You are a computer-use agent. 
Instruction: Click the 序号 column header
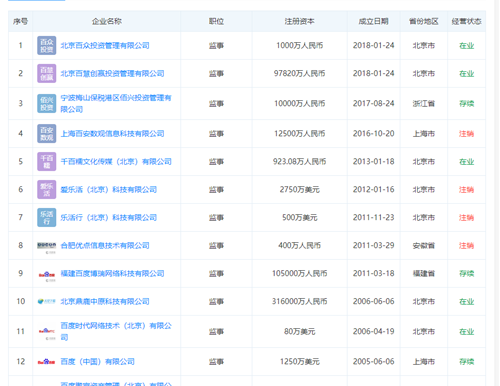pos(20,22)
